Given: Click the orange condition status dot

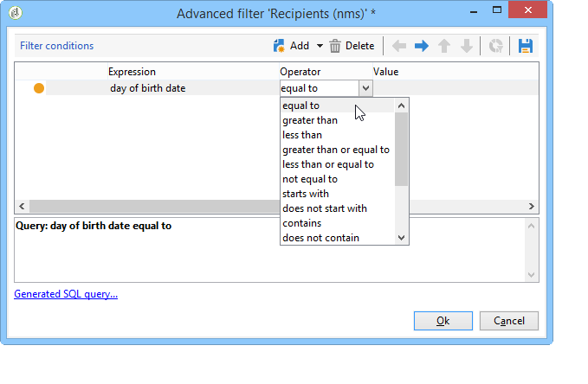Looking at the screenshot, I should (39, 87).
